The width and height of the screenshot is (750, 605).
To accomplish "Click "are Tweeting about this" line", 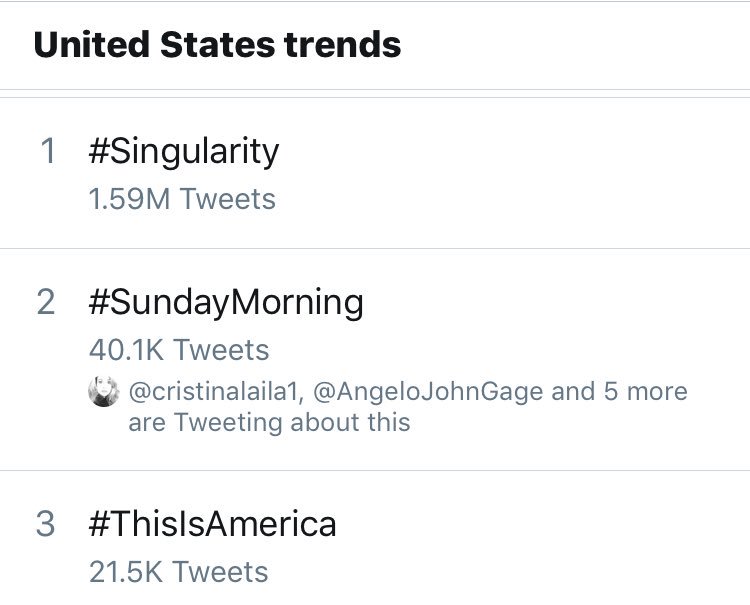I will coord(269,422).
